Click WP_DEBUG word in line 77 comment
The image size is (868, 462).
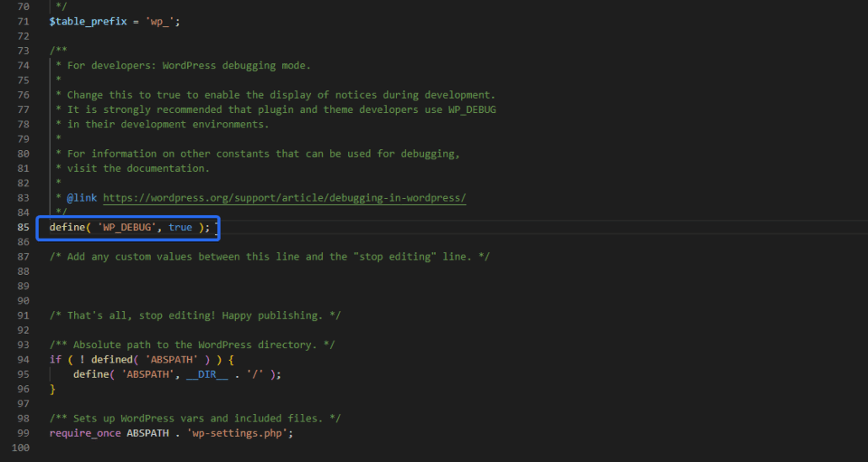tap(472, 110)
